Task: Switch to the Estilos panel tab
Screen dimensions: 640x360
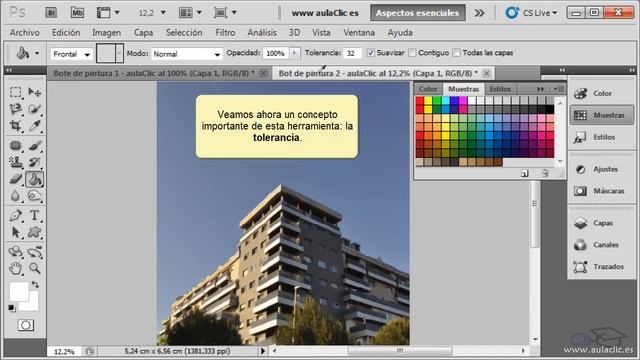Action: click(500, 89)
